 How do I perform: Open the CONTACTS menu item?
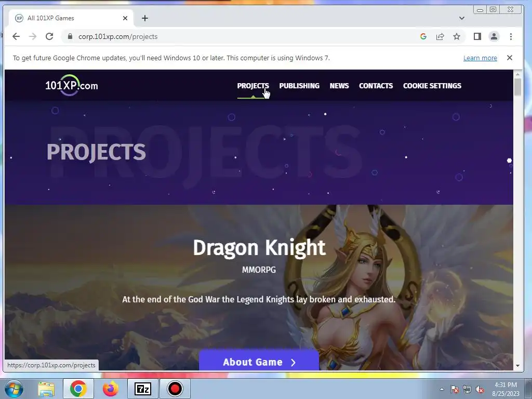click(x=376, y=86)
